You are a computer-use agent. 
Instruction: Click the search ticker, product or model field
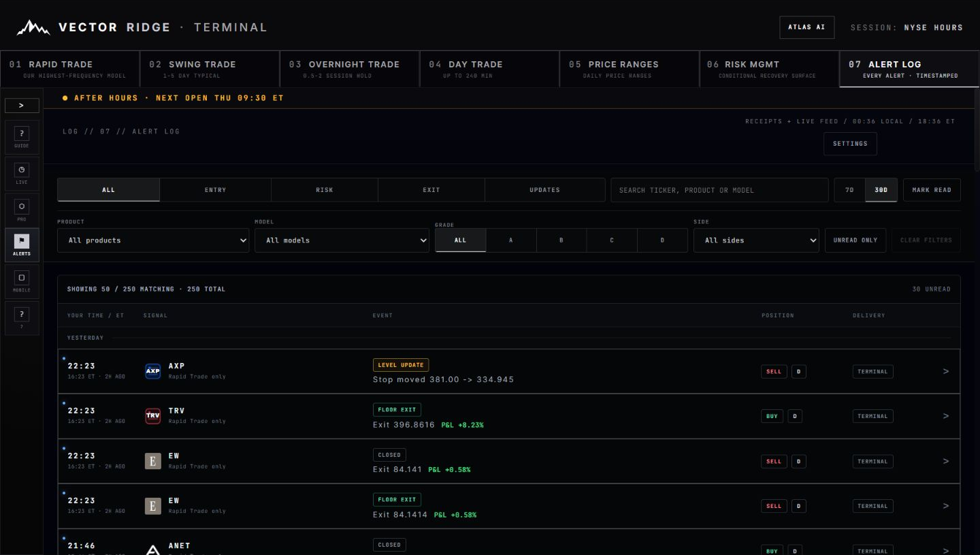pos(720,190)
